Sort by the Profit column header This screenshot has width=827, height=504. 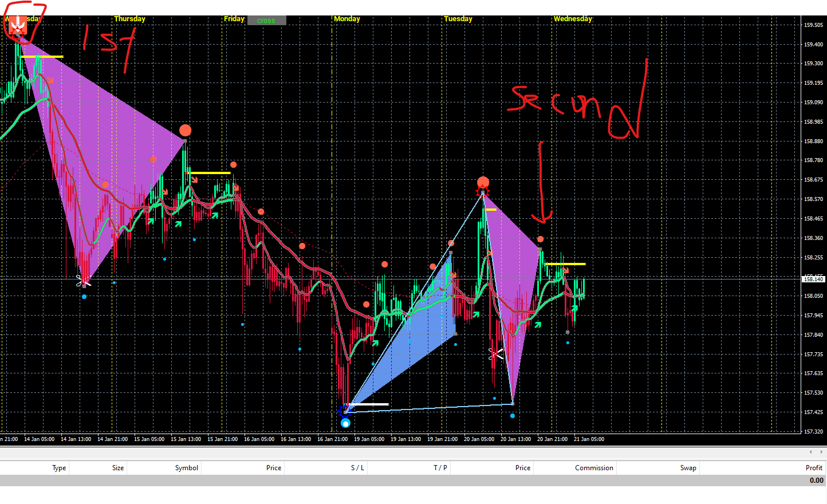814,468
